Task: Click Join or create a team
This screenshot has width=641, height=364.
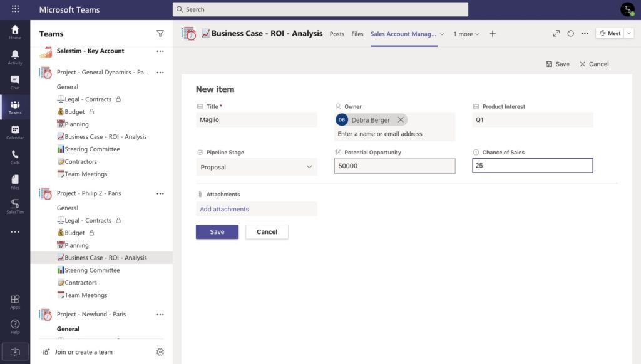Action: click(84, 351)
